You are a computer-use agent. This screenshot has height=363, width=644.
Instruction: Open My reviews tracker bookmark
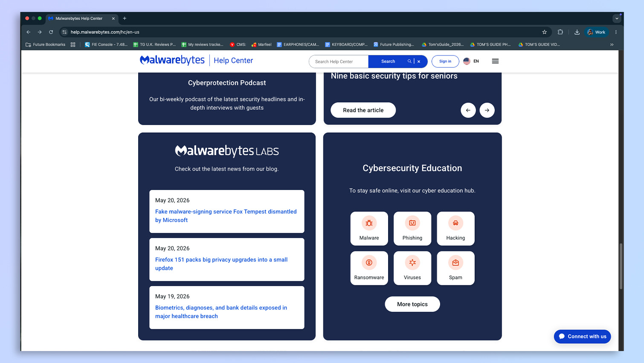pyautogui.click(x=202, y=44)
